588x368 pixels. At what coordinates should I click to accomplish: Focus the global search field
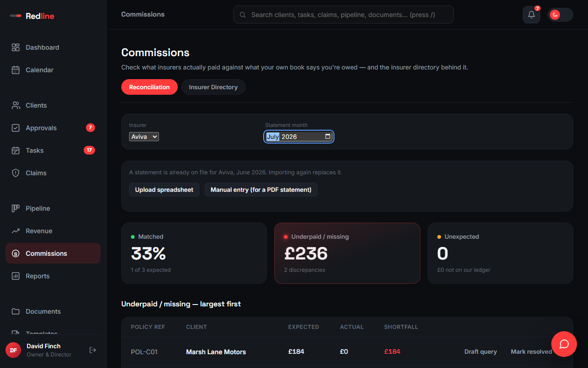click(x=344, y=15)
